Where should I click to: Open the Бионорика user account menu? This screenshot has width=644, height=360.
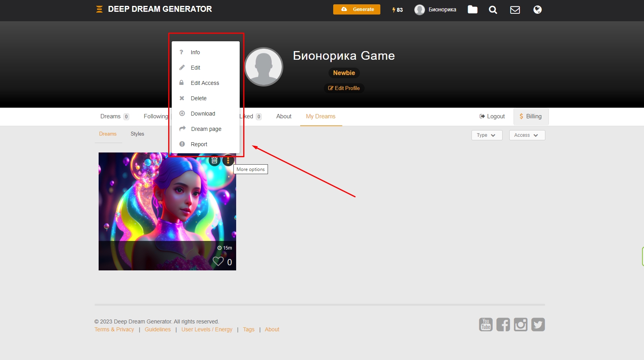click(x=435, y=10)
